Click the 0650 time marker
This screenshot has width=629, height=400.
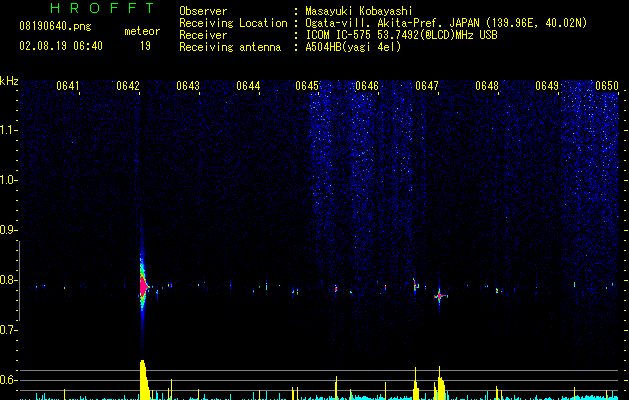(x=607, y=86)
